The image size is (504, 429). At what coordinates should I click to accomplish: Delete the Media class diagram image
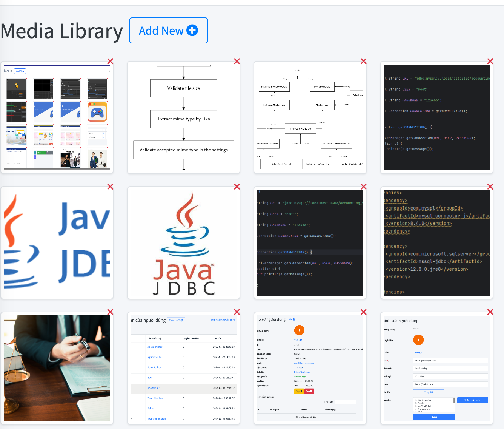coord(364,61)
